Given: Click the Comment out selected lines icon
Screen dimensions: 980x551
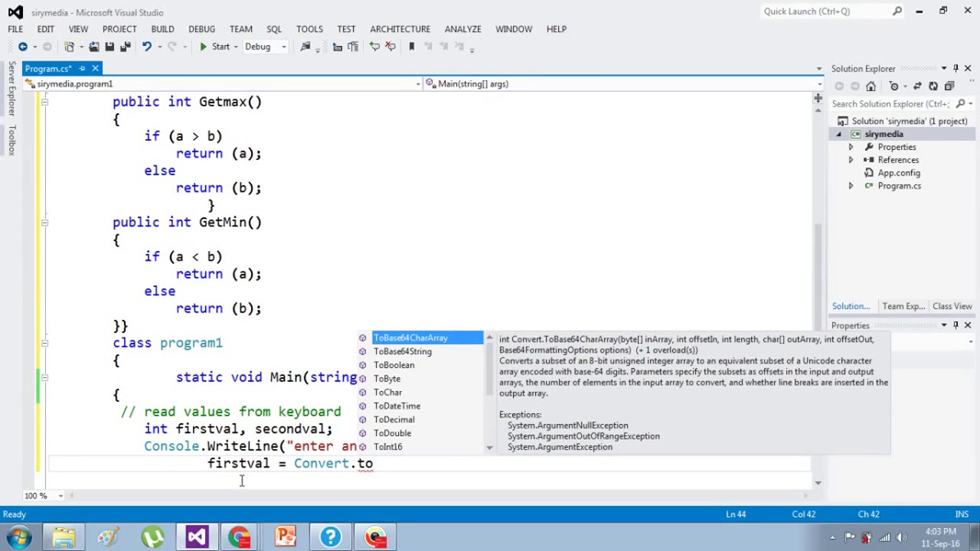Looking at the screenshot, I should coord(374,47).
